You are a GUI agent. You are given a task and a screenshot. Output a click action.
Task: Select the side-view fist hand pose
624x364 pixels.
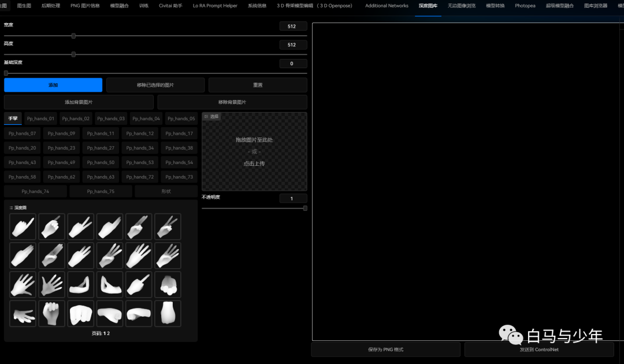(109, 313)
